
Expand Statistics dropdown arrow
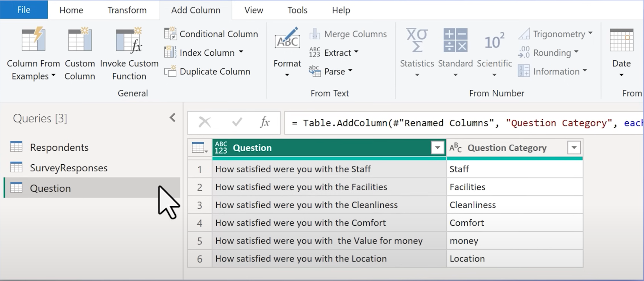(417, 75)
